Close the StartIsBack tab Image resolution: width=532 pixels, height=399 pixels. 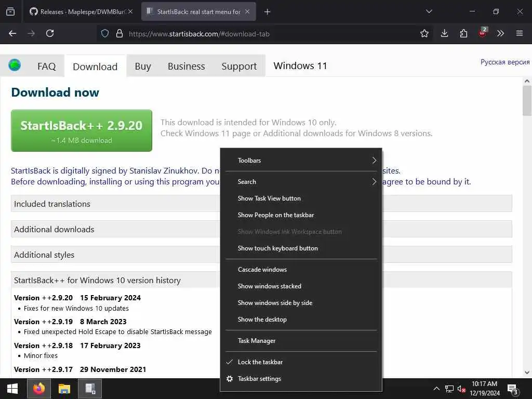click(247, 11)
